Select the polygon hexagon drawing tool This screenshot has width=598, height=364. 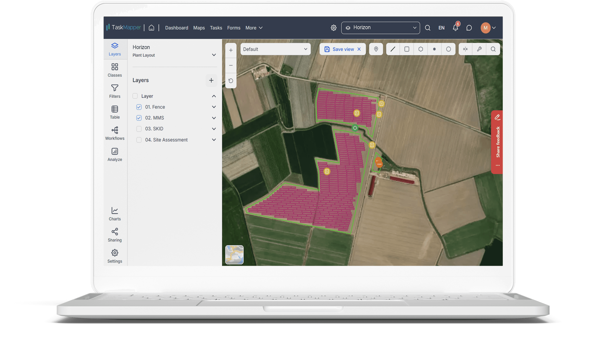pos(421,49)
